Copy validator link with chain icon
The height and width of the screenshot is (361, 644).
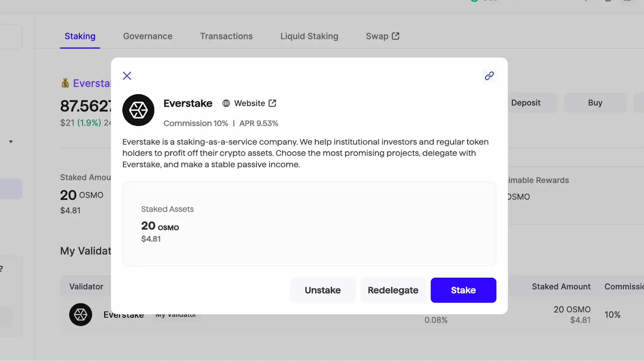pos(489,76)
